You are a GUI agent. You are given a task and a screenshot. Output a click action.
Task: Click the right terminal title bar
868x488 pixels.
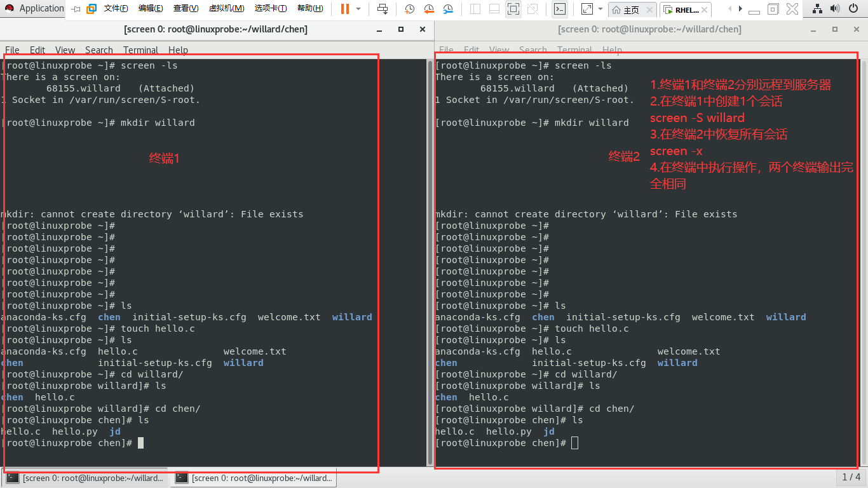tap(650, 29)
